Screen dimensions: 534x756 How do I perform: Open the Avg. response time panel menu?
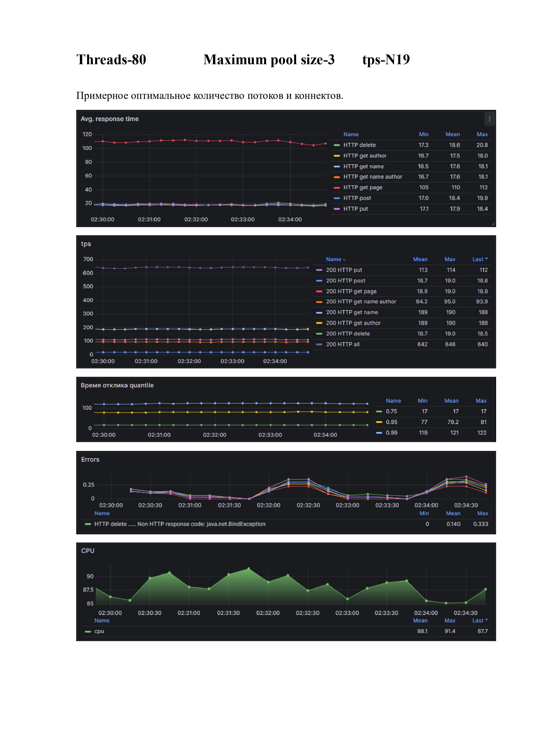coord(489,119)
